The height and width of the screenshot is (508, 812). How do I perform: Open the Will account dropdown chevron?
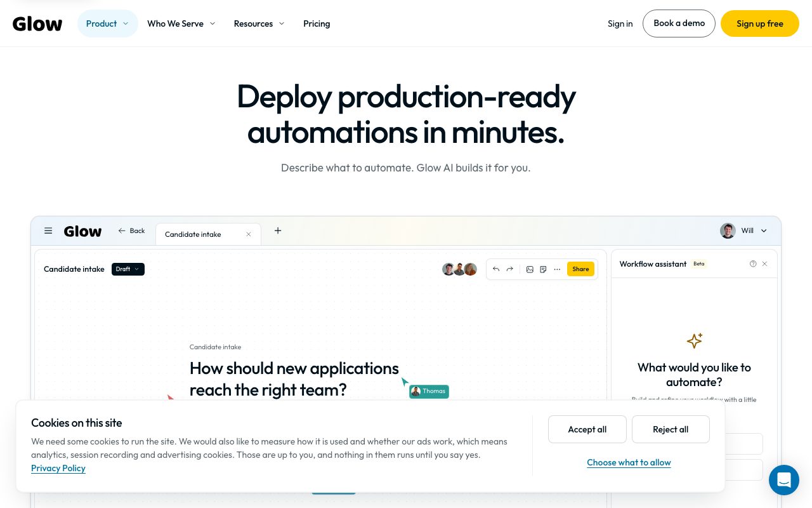click(x=764, y=231)
